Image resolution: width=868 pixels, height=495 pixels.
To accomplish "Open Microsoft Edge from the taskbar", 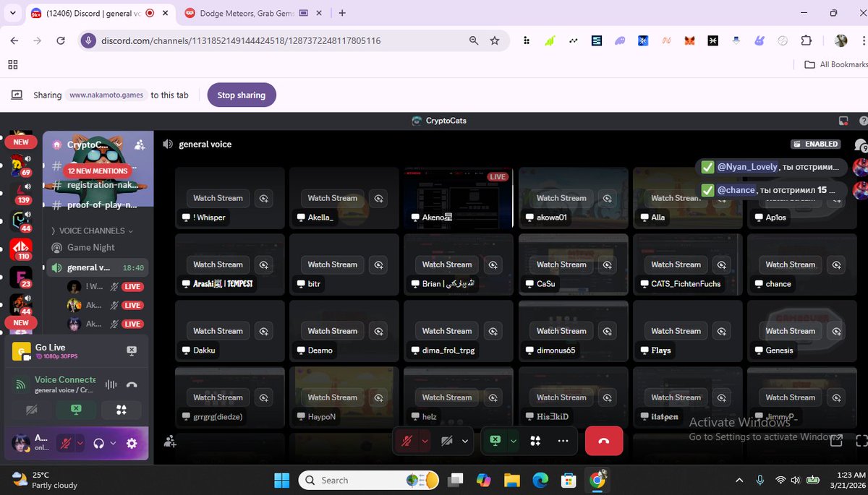I will click(540, 480).
